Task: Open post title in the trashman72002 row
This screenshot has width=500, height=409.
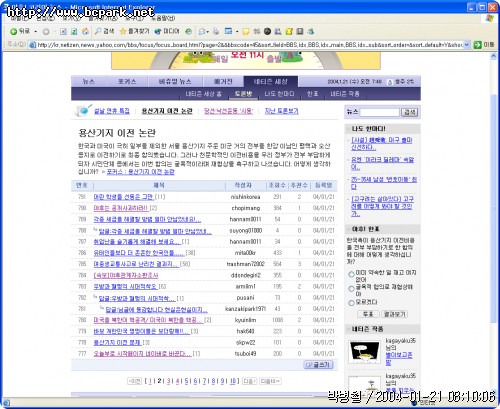Action: pyautogui.click(x=136, y=264)
